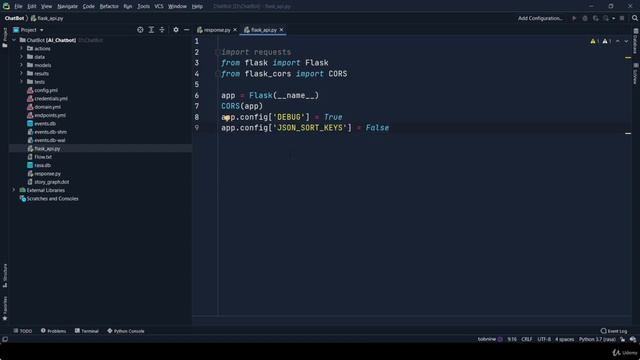640x360 pixels.
Task: Click the flask_api.py breadcrumb in navigation bar
Action: 47,18
